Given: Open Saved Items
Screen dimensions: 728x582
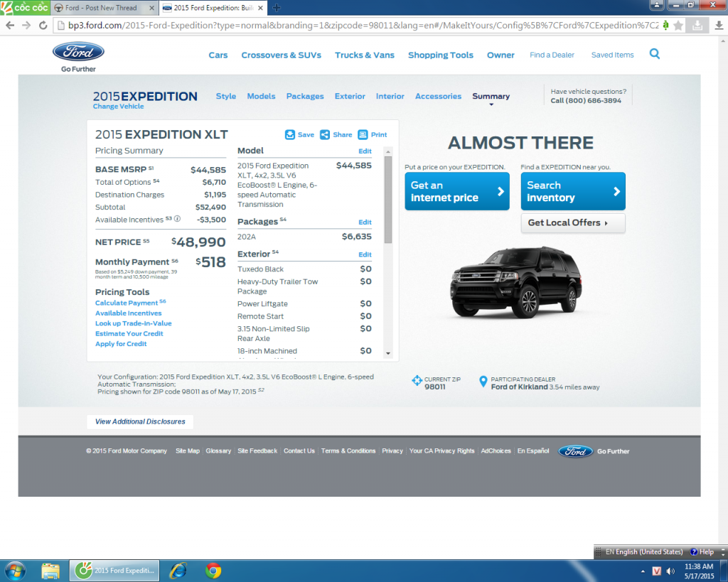Looking at the screenshot, I should 612,55.
